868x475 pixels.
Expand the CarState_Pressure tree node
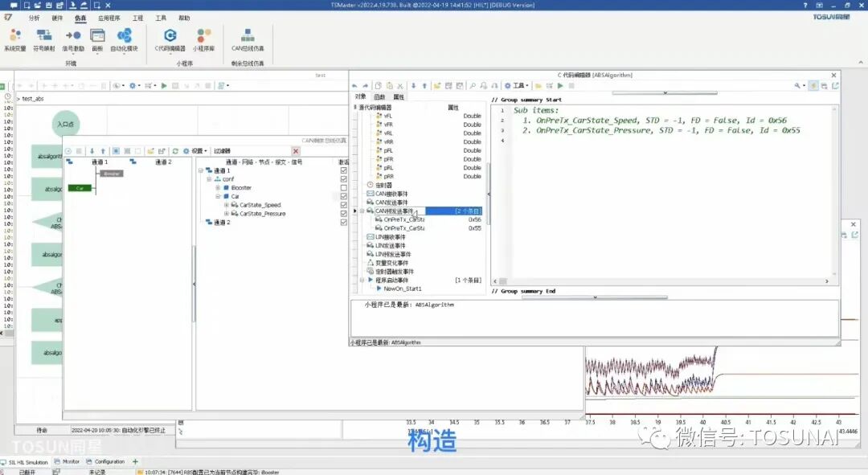227,213
